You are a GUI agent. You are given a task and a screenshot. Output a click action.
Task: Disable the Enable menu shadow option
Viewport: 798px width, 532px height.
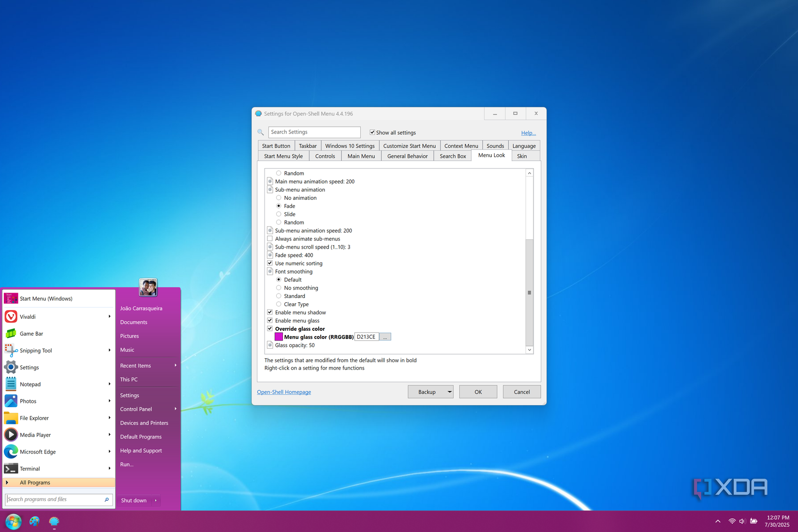[x=269, y=312]
